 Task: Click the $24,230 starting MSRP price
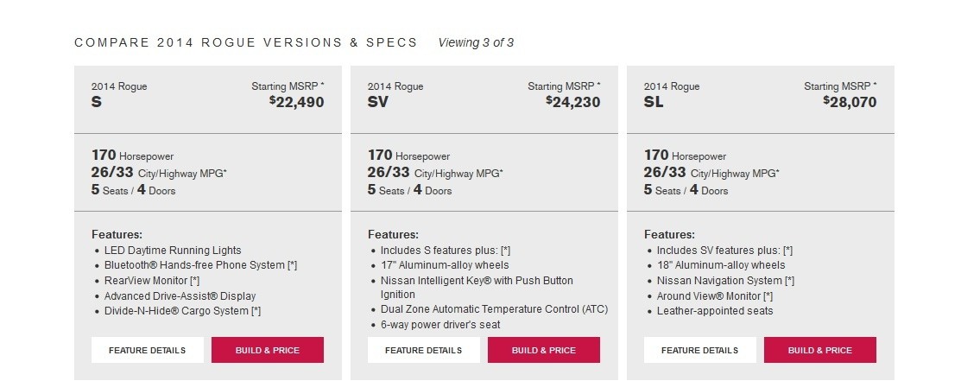573,102
